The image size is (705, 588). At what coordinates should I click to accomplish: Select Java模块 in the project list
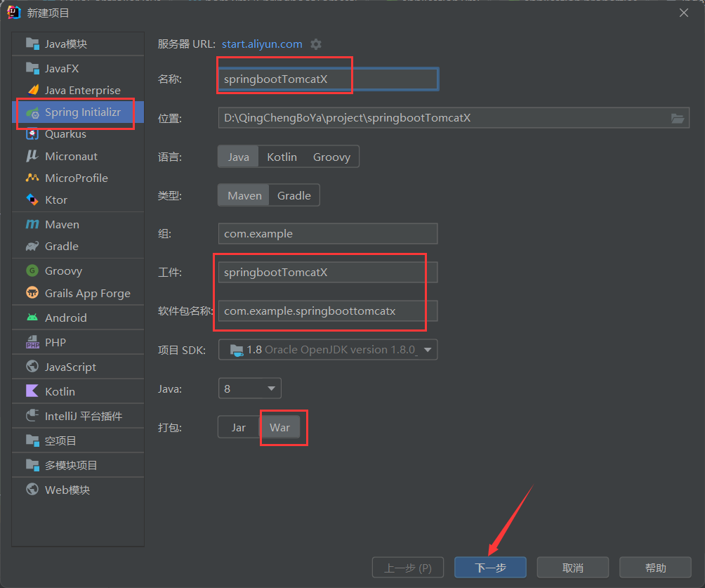pos(78,44)
